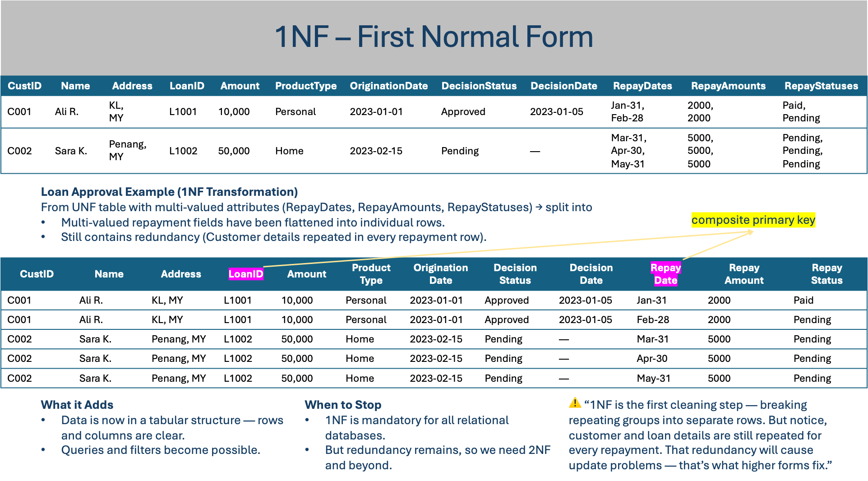The width and height of the screenshot is (868, 481).
Task: Select the standalone "Apr-30" repay date cell
Action: tap(652, 358)
